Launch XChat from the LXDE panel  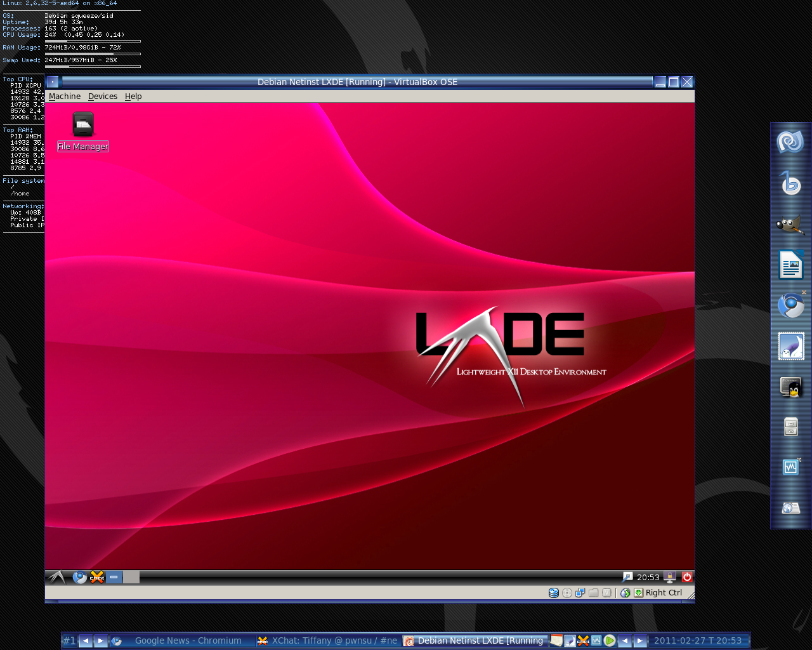coord(97,577)
